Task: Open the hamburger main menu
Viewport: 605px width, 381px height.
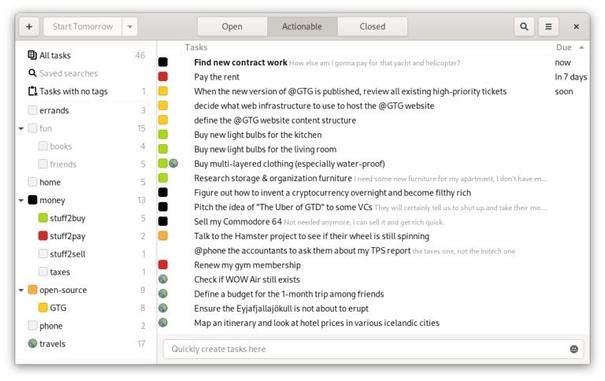Action: click(548, 27)
